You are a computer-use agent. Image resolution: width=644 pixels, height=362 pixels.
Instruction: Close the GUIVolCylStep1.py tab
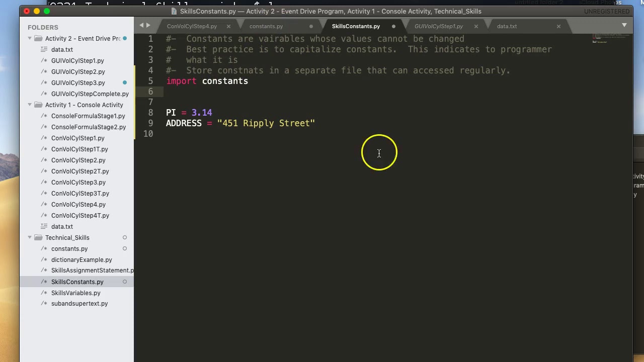coord(476,26)
